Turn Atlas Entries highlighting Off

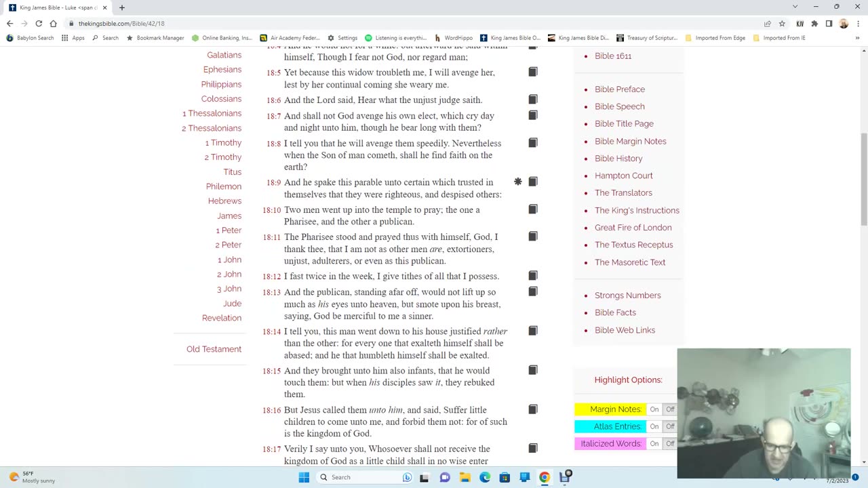coord(670,426)
